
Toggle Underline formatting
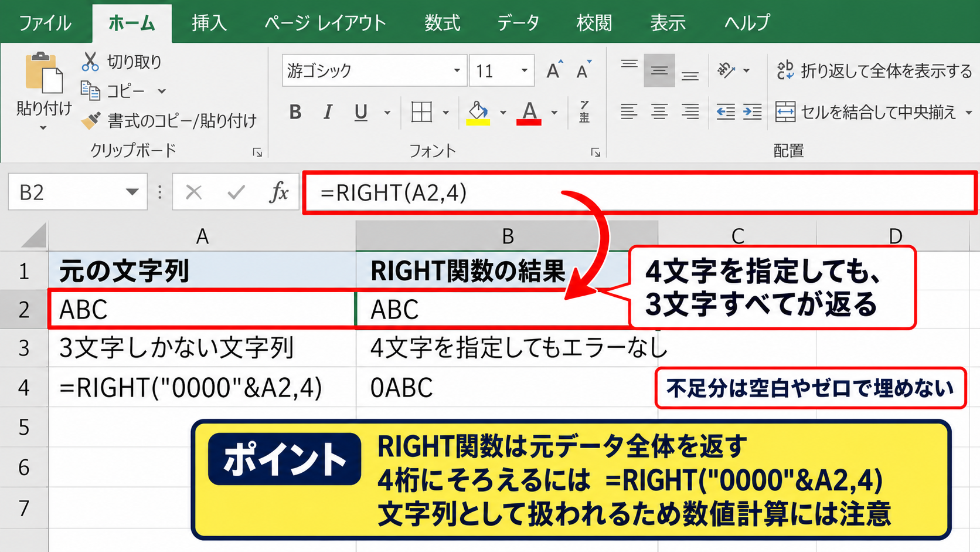coord(361,112)
